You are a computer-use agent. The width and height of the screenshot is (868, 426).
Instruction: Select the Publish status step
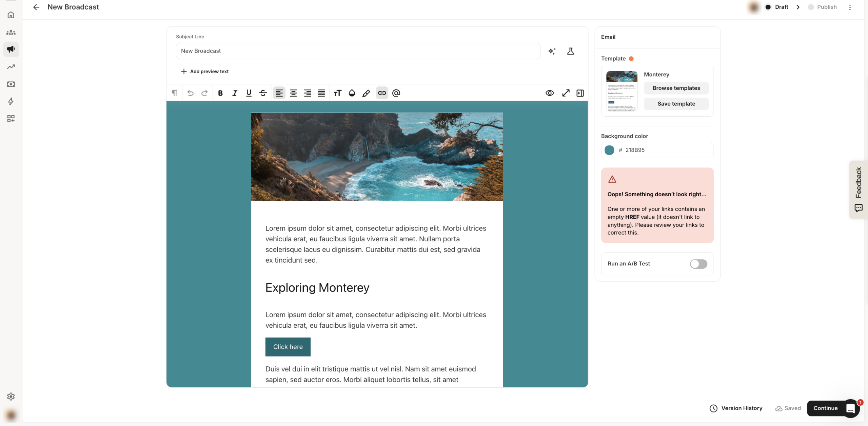[x=823, y=7]
